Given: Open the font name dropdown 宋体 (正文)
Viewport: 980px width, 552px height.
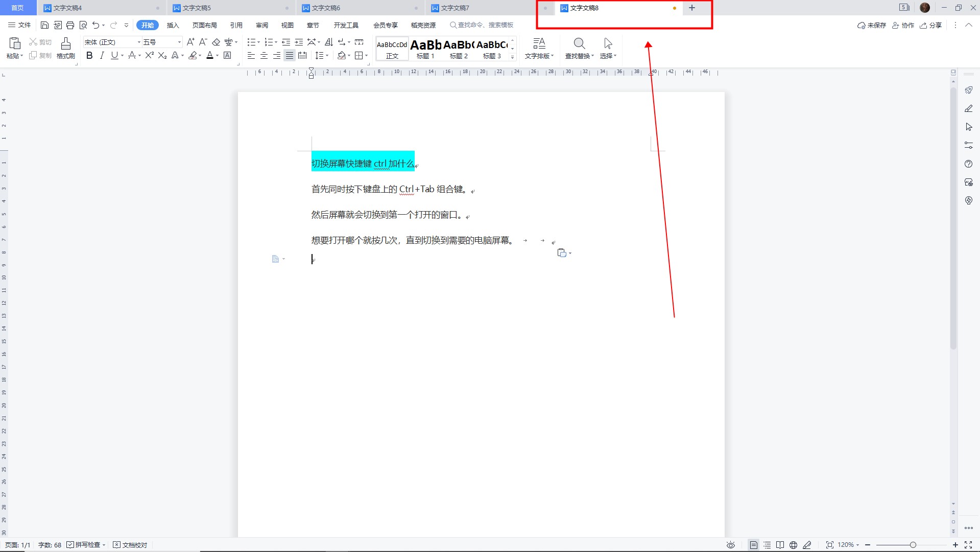Looking at the screenshot, I should pyautogui.click(x=112, y=42).
